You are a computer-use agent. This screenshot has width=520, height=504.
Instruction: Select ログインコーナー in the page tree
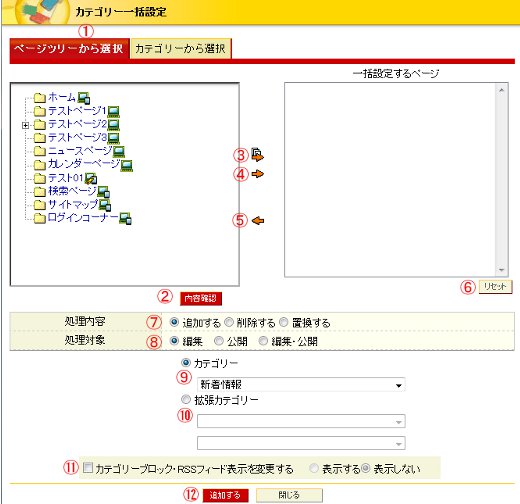click(83, 218)
